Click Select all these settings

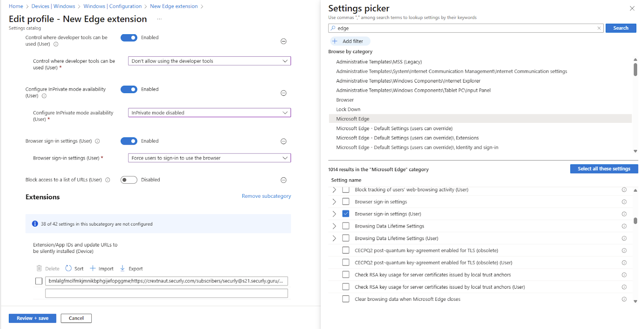604,169
